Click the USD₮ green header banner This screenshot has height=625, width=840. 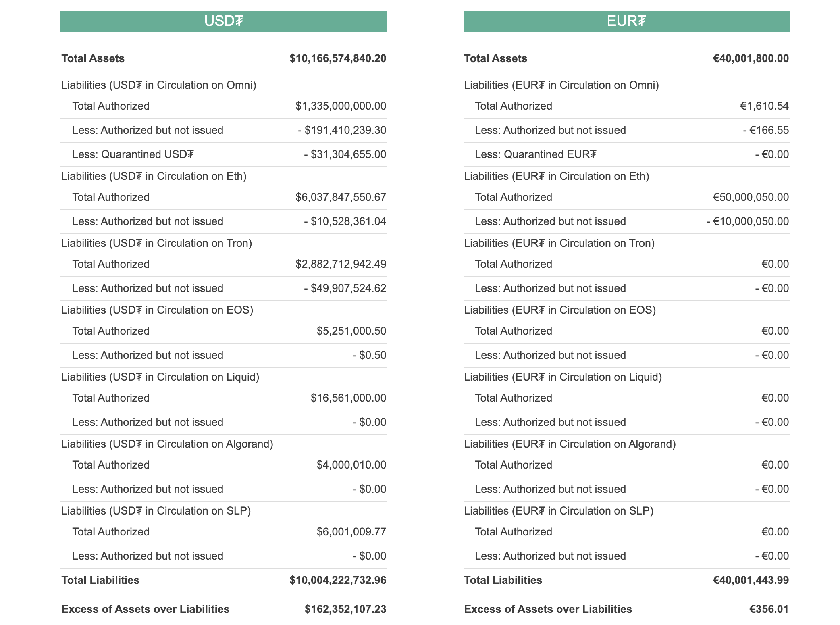224,22
